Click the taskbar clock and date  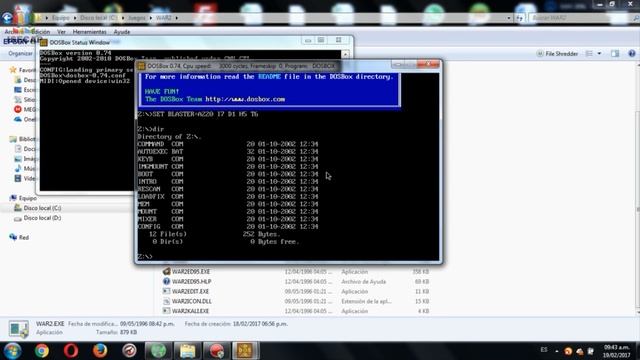coord(616,351)
